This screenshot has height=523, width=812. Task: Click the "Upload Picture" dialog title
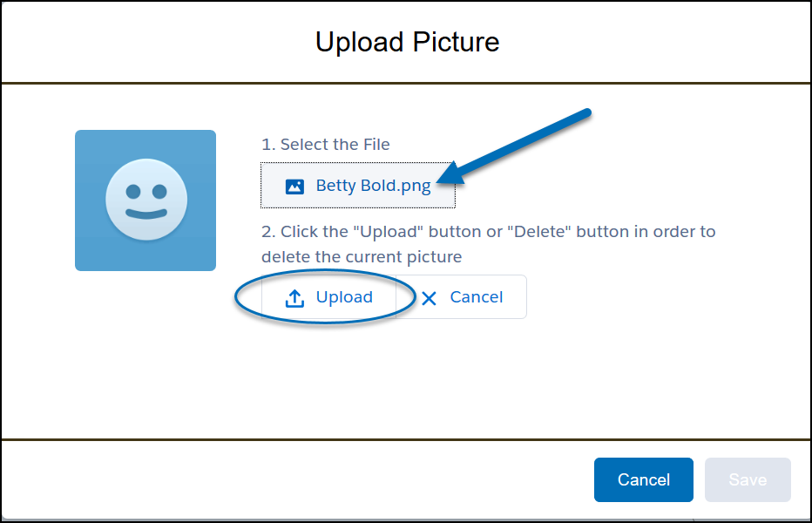407,42
